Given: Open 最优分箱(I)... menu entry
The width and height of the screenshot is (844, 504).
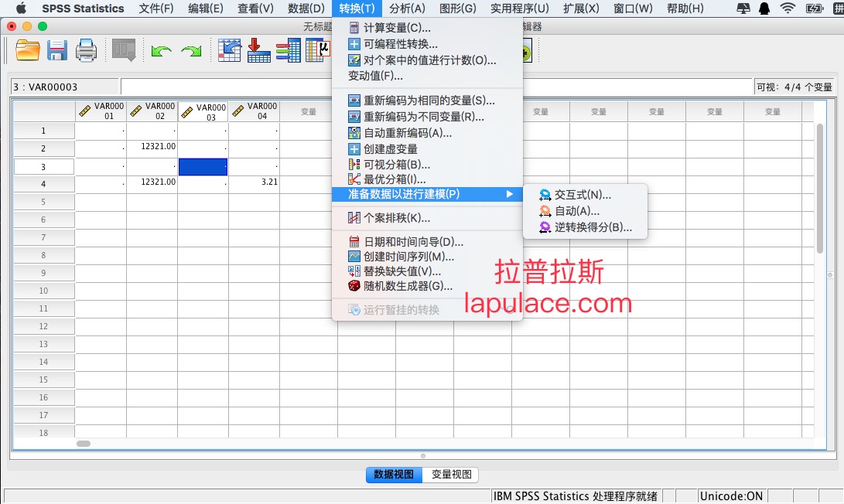Looking at the screenshot, I should point(427,179).
